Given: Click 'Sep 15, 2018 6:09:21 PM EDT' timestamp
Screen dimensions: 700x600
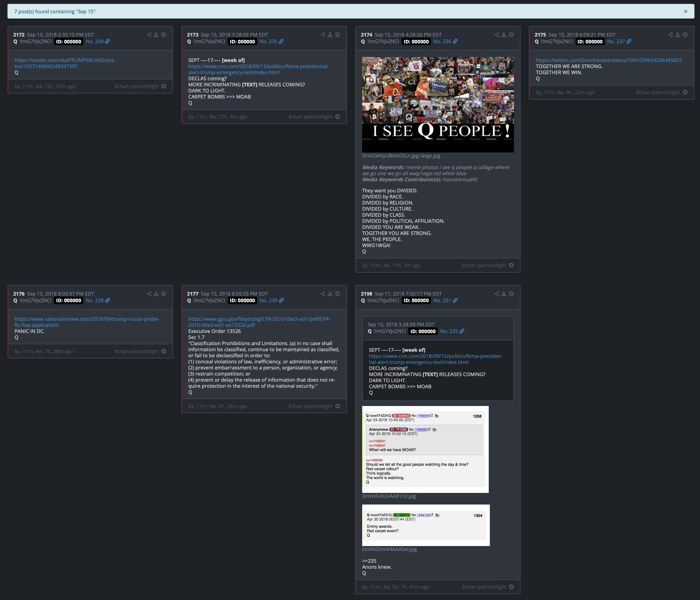Looking at the screenshot, I should coord(582,35).
